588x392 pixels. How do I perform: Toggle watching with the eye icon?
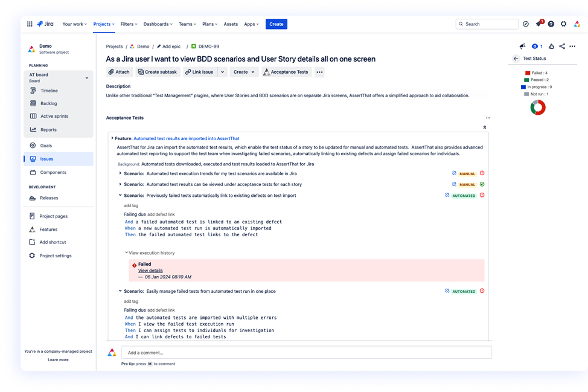pyautogui.click(x=534, y=46)
